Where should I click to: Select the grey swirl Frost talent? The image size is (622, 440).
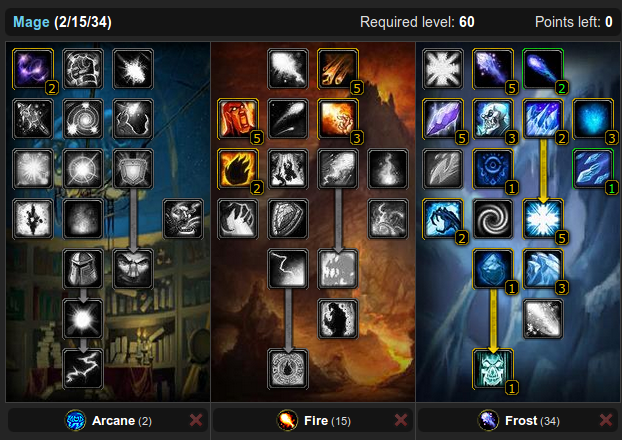tap(493, 219)
